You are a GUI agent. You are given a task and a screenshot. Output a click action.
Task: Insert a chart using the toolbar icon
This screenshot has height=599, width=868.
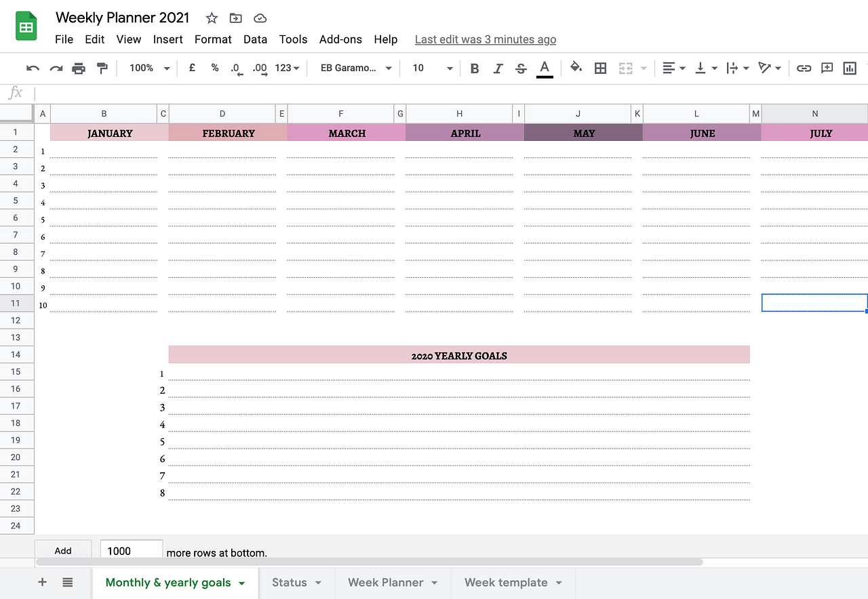coord(848,68)
